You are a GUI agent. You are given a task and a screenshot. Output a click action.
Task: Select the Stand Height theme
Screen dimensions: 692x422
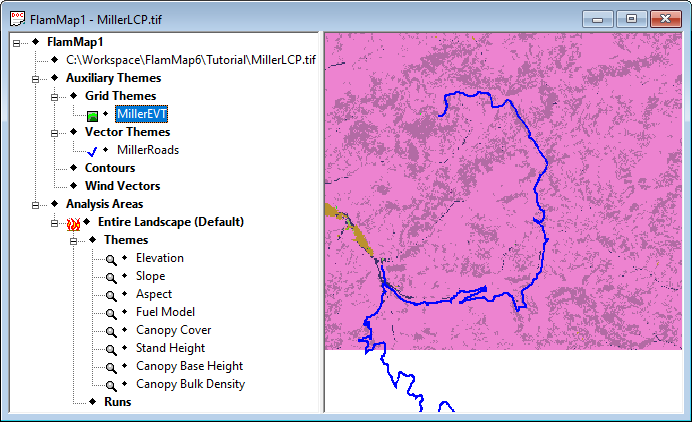coord(170,348)
